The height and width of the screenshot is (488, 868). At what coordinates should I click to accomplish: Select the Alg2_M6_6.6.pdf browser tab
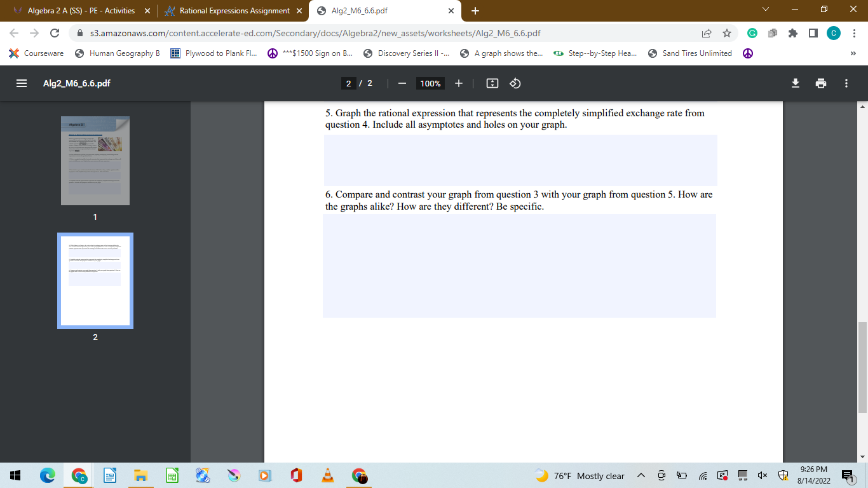coord(384,11)
